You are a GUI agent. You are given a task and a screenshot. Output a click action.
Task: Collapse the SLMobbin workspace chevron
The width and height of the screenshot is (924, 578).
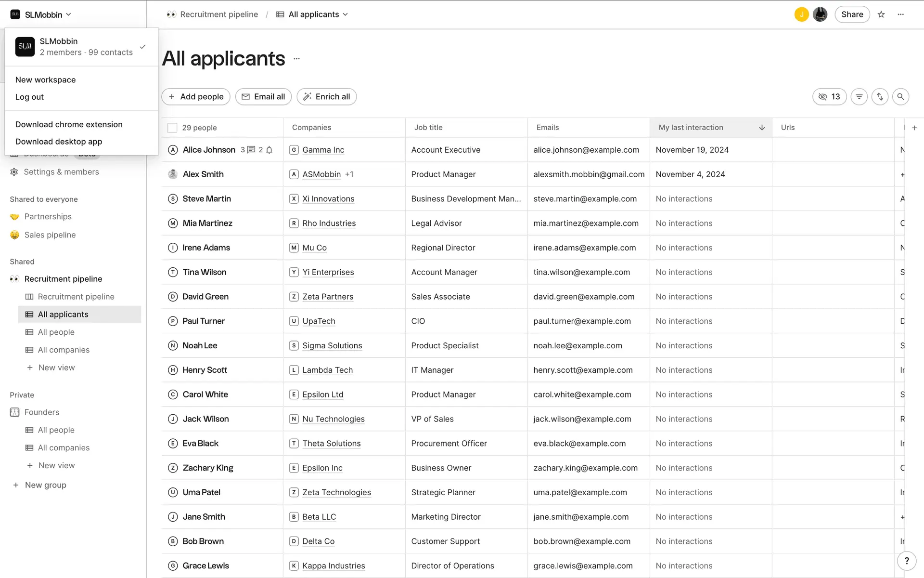pyautogui.click(x=68, y=14)
